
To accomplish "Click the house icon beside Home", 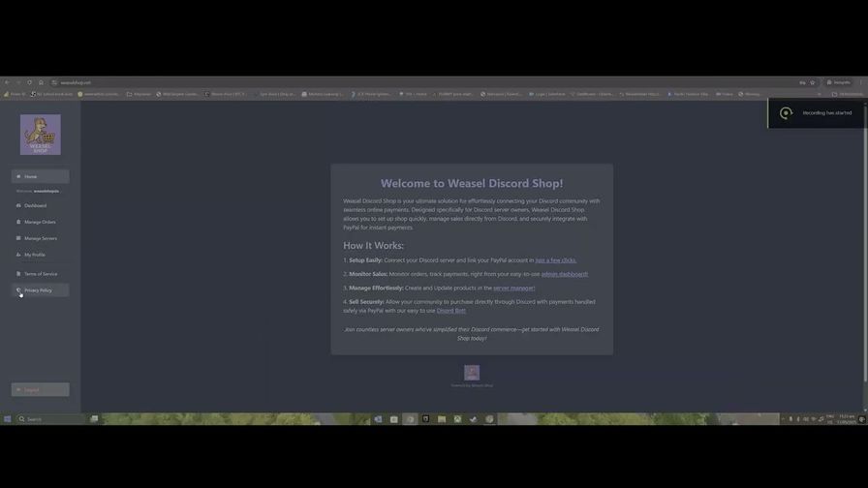I will pyautogui.click(x=18, y=176).
